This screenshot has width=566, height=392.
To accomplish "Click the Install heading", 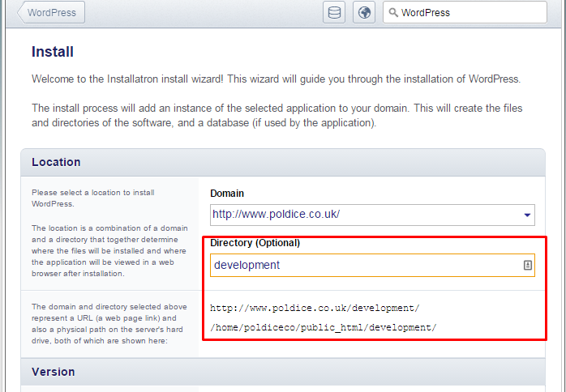I will click(x=53, y=52).
